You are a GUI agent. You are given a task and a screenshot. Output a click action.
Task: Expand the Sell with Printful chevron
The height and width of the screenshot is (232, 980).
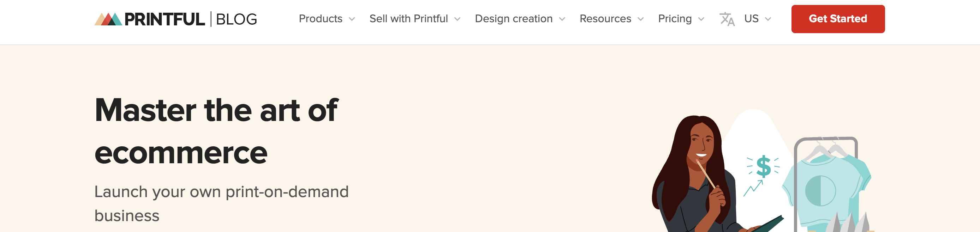pos(457,19)
